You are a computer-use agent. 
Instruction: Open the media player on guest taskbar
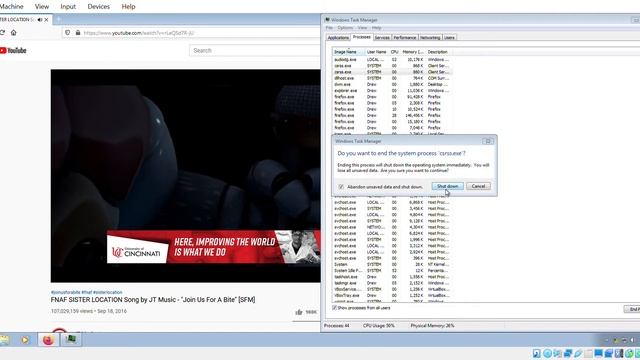pos(25,340)
